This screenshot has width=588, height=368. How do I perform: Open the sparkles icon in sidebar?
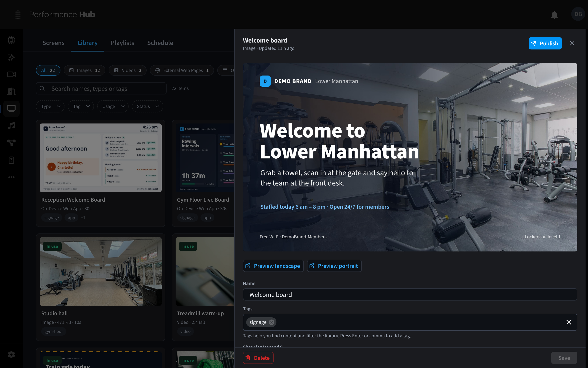pyautogui.click(x=11, y=57)
